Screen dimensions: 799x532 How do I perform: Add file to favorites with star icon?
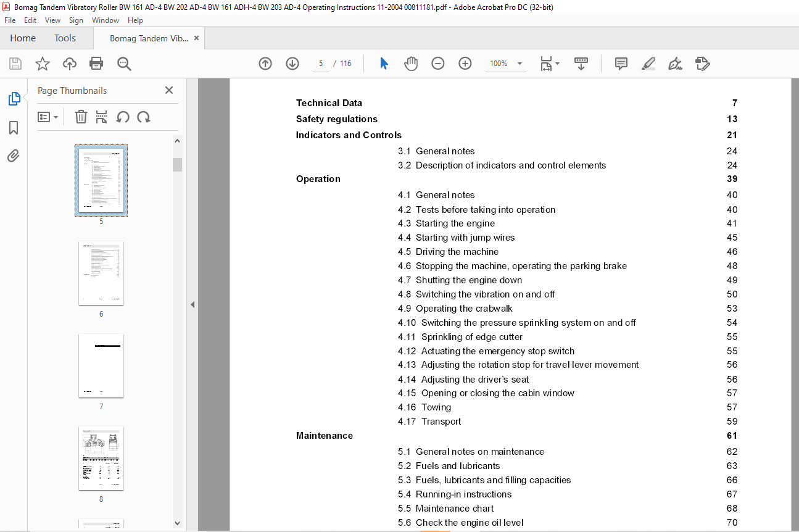[x=43, y=64]
